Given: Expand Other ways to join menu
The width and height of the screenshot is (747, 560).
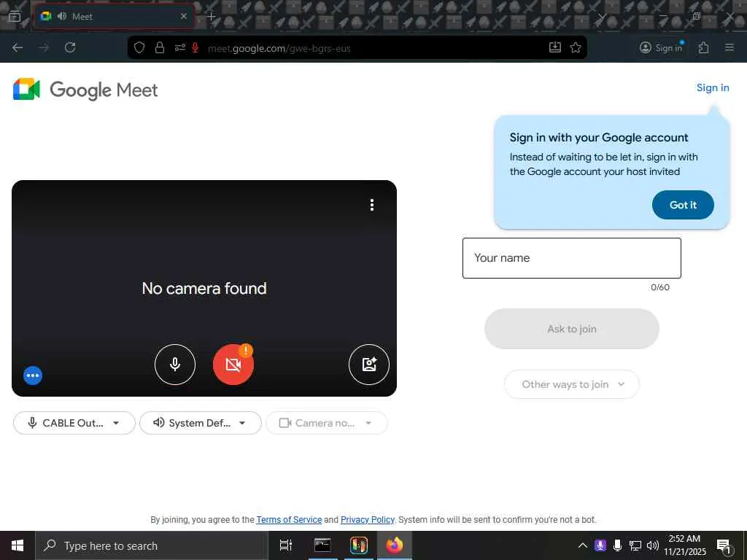Looking at the screenshot, I should tap(572, 384).
